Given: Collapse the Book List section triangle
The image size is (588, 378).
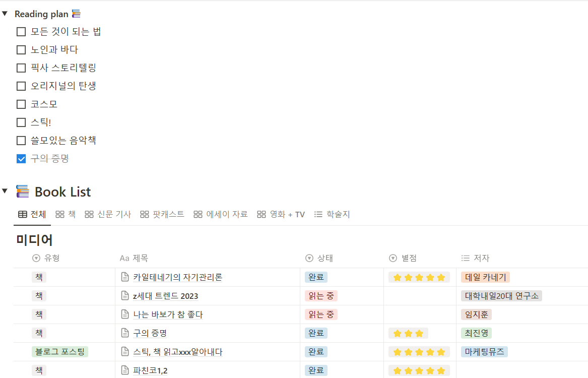Looking at the screenshot, I should (x=5, y=191).
